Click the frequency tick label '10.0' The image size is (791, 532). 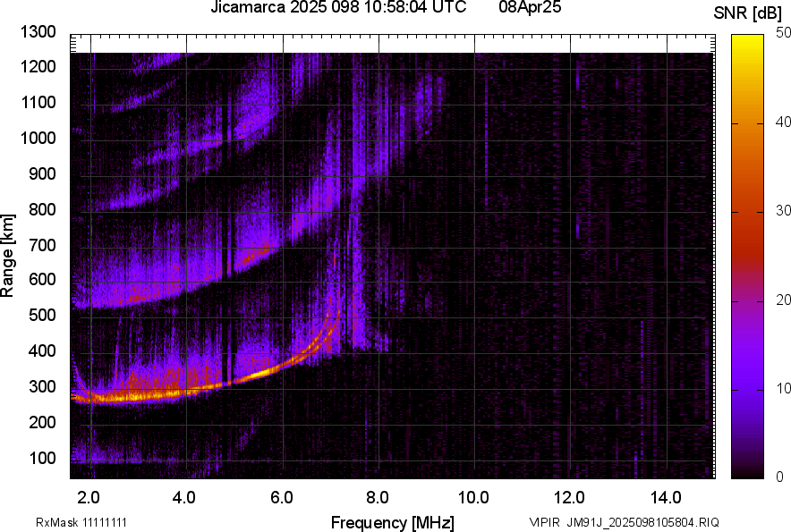click(x=473, y=498)
